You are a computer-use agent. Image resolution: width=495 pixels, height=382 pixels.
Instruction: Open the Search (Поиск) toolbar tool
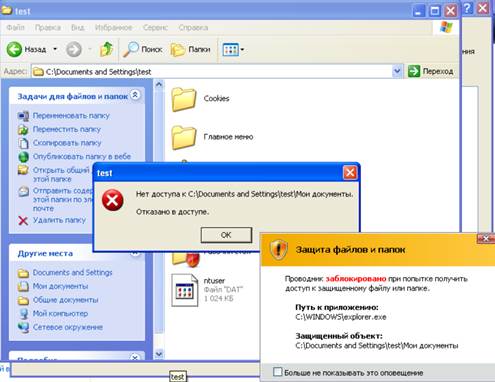142,49
